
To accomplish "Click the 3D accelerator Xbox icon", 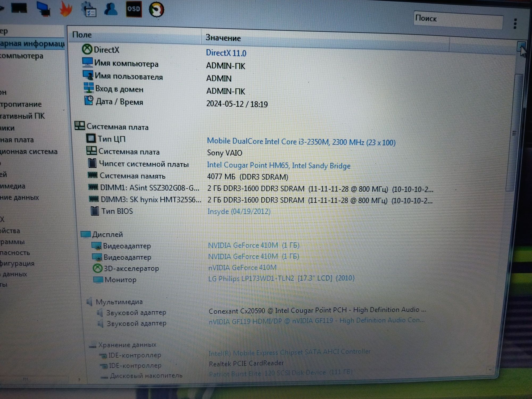I will tap(98, 268).
